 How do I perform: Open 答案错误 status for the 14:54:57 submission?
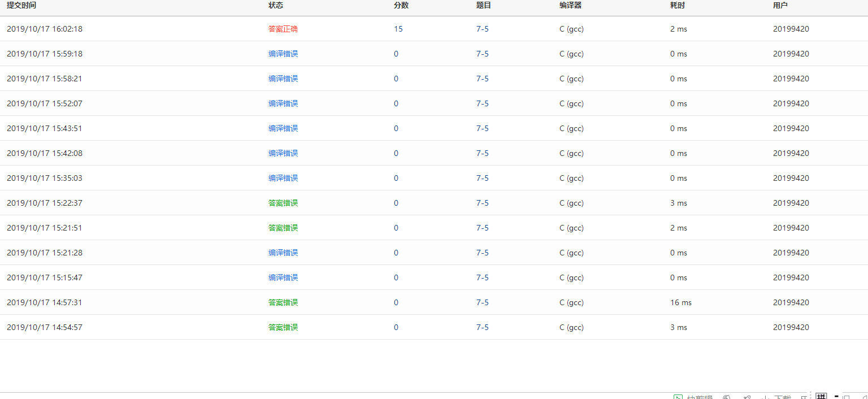click(283, 327)
